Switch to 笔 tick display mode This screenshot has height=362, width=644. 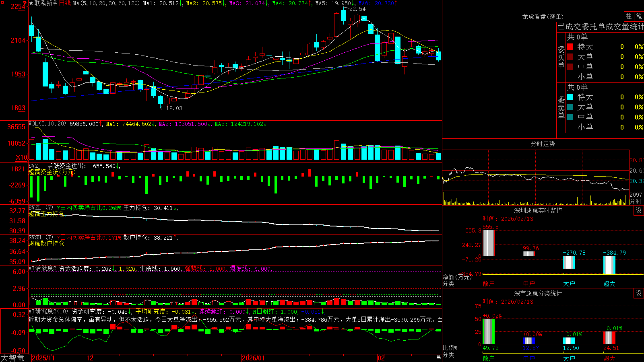coord(639,16)
